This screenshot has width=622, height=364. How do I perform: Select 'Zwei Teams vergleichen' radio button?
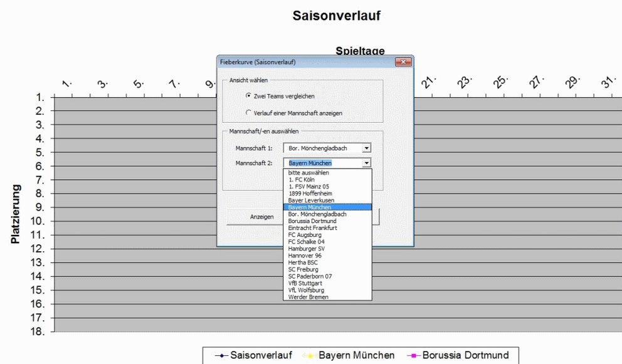coord(248,96)
